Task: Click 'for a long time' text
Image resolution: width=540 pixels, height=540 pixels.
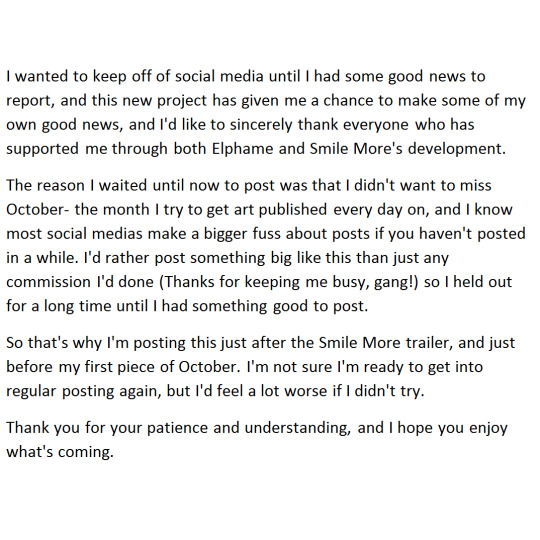Action: point(59,306)
